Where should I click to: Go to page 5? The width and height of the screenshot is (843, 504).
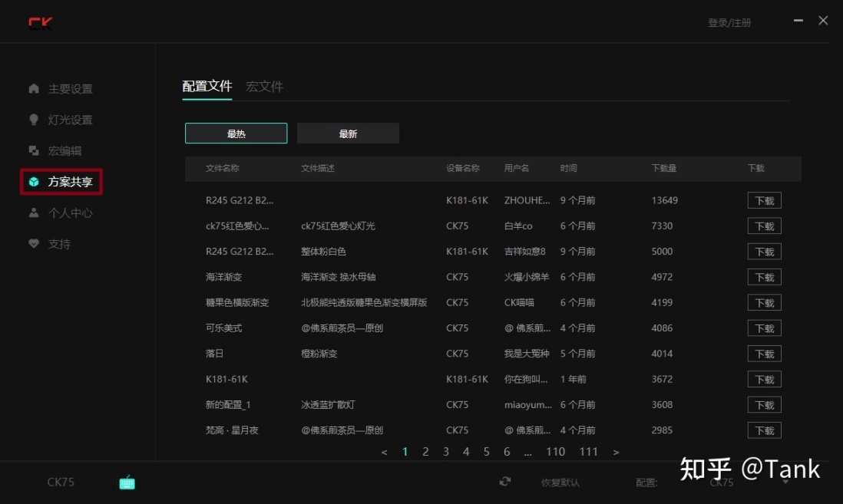click(486, 452)
